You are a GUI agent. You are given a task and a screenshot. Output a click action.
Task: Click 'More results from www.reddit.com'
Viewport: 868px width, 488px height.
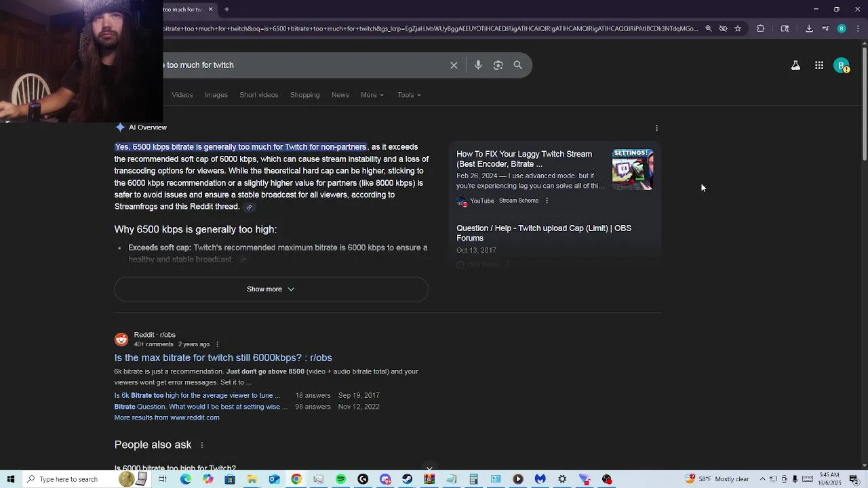point(167,418)
